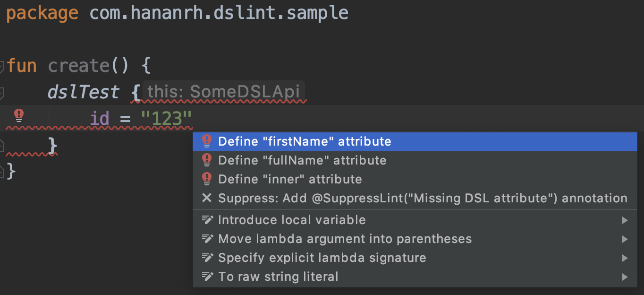Image resolution: width=644 pixels, height=295 pixels.
Task: Expand submenu arrow for Move lambda argument
Action: pyautogui.click(x=625, y=239)
